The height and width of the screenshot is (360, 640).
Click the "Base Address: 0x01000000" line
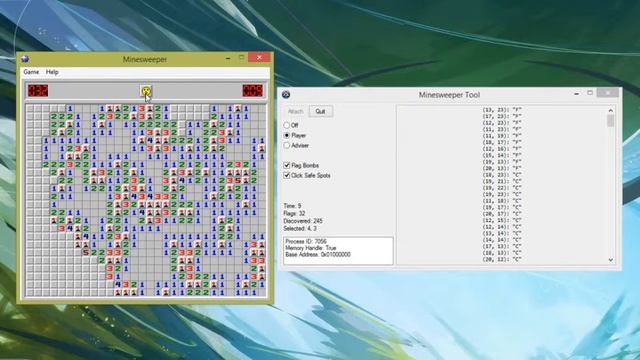coord(318,254)
